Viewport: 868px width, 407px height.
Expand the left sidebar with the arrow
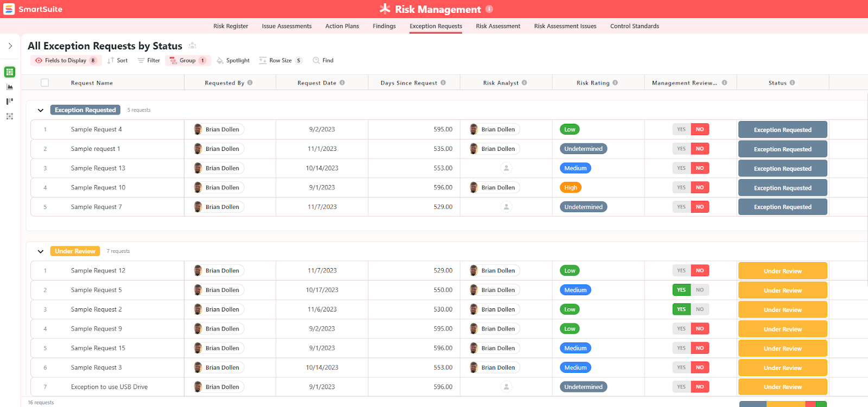(10, 46)
